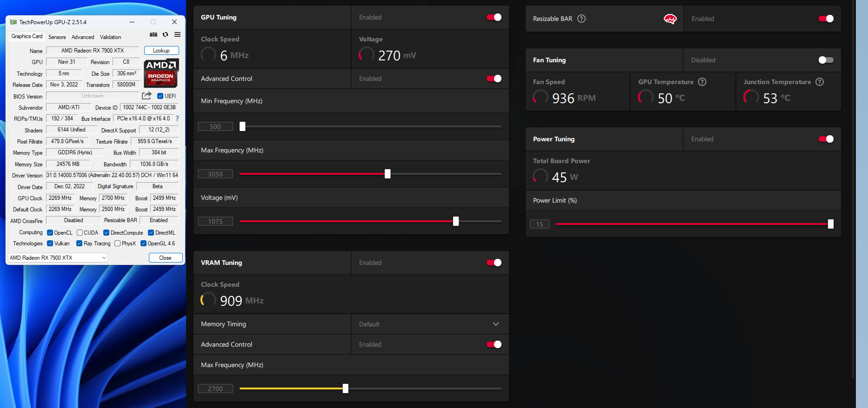Click the Junction Temperature help icon
This screenshot has width=868, height=408.
tap(820, 82)
